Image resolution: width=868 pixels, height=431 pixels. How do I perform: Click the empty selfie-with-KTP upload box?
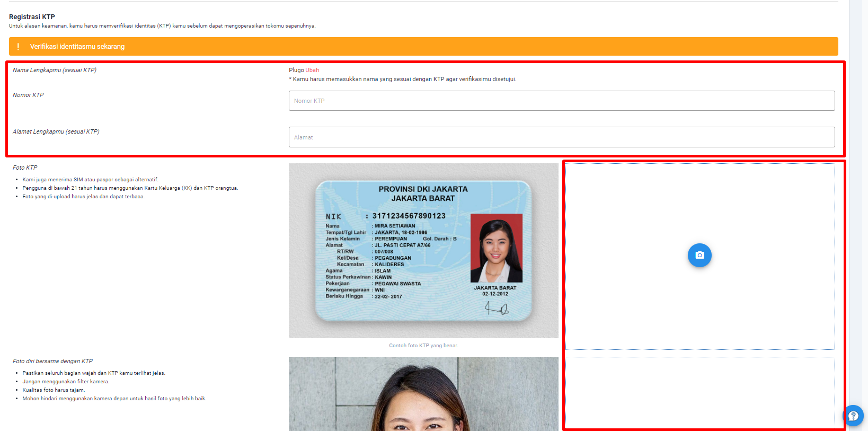[x=700, y=393]
